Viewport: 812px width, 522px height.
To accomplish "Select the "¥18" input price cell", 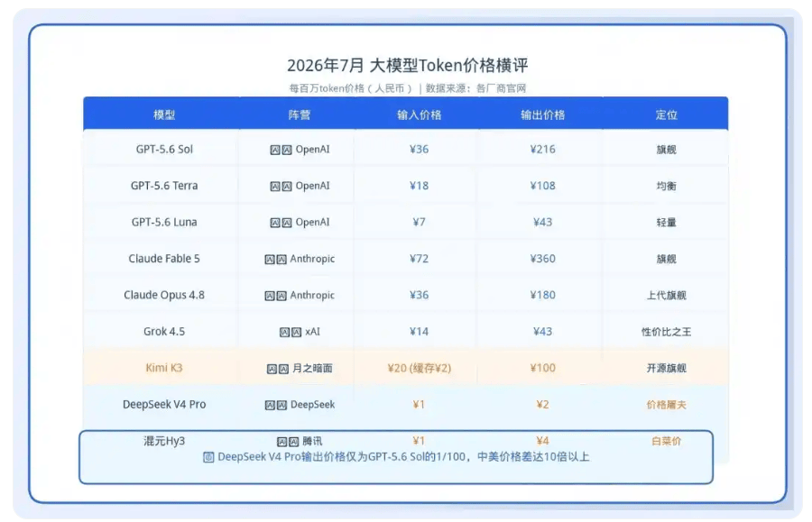I will (419, 186).
